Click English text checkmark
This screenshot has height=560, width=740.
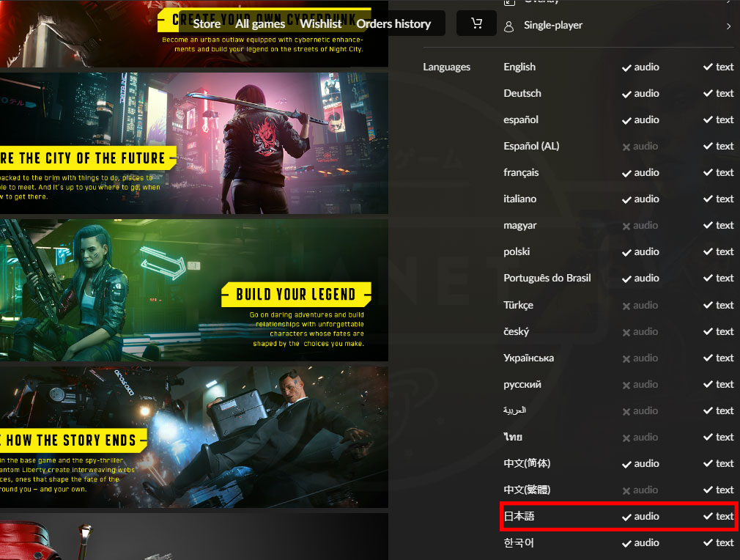708,67
